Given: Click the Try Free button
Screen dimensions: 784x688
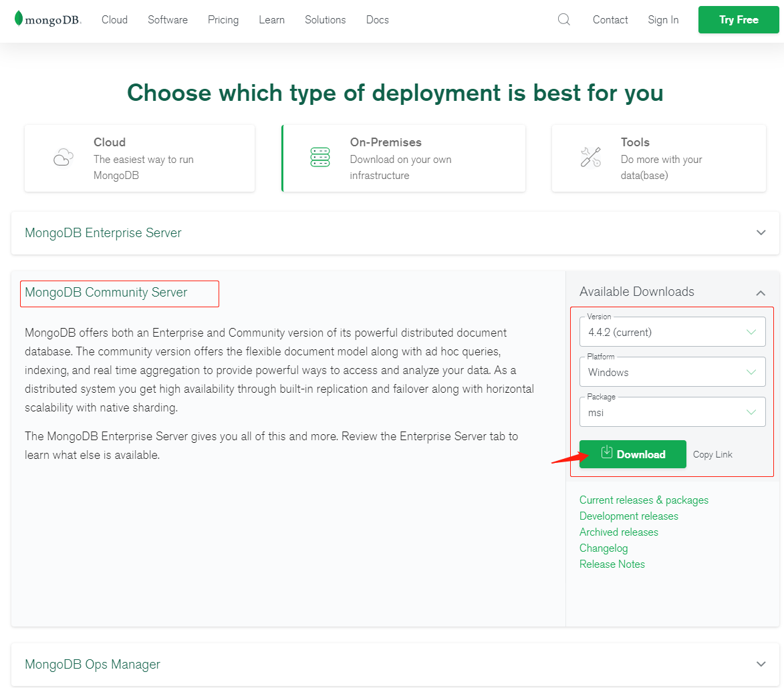Looking at the screenshot, I should (x=739, y=20).
